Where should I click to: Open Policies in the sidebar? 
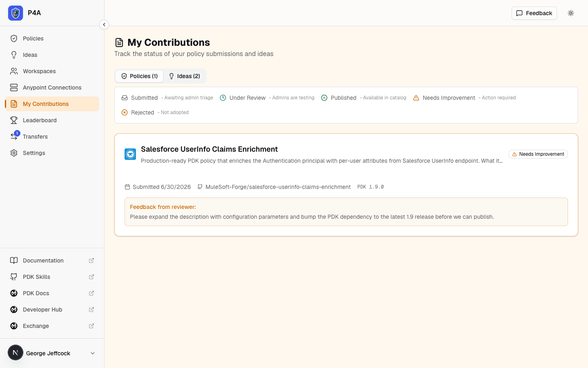point(52,38)
